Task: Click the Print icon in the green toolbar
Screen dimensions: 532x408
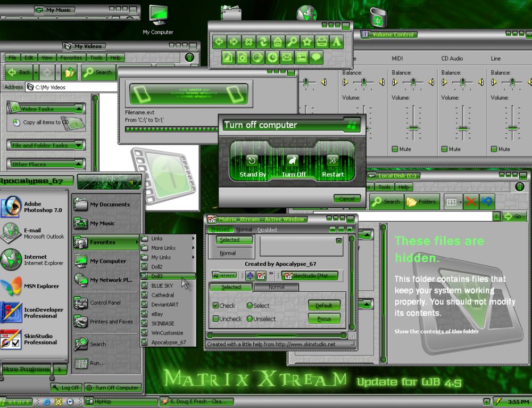Action: coord(321,42)
